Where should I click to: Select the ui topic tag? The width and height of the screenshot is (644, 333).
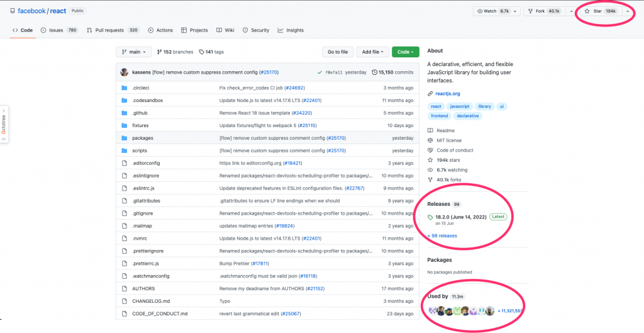(501, 106)
